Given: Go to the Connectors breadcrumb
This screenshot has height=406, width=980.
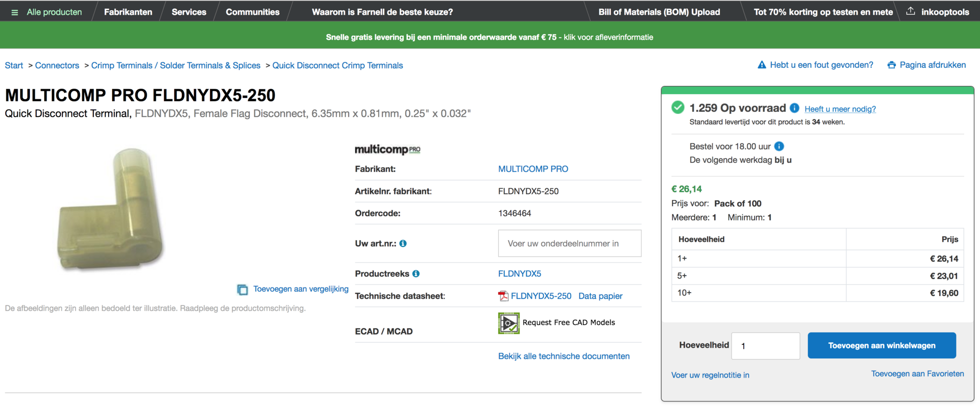Looking at the screenshot, I should (x=57, y=65).
